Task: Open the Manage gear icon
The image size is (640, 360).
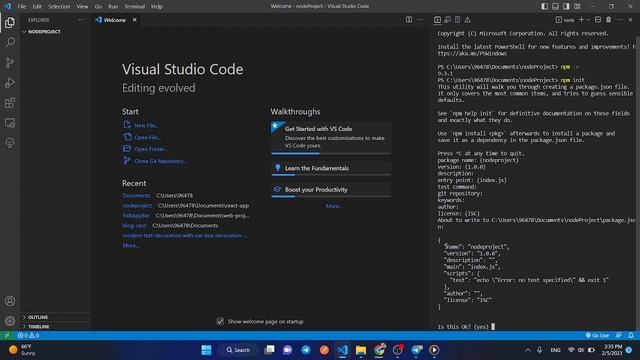Action: [10, 321]
